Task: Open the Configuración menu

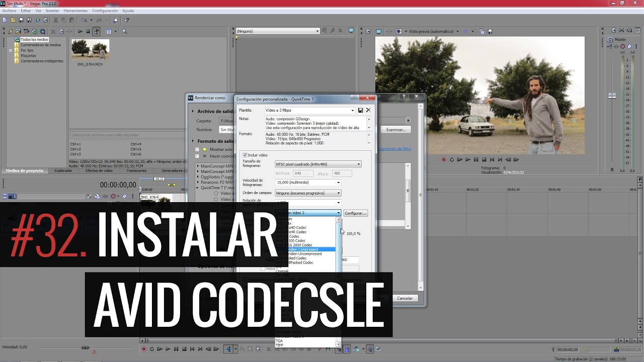Action: [105, 11]
